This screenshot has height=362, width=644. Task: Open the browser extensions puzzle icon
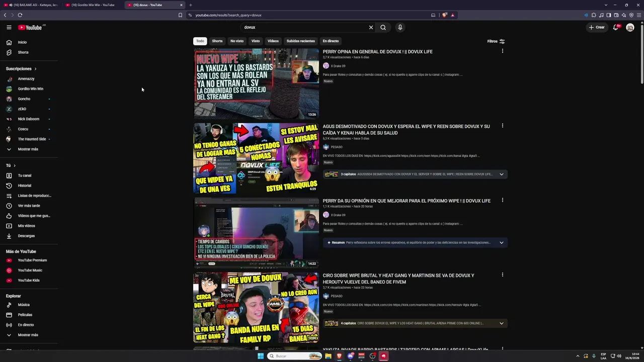click(x=594, y=15)
